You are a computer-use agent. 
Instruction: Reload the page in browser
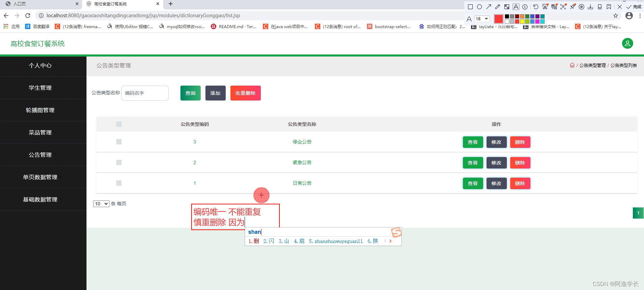(x=28, y=16)
